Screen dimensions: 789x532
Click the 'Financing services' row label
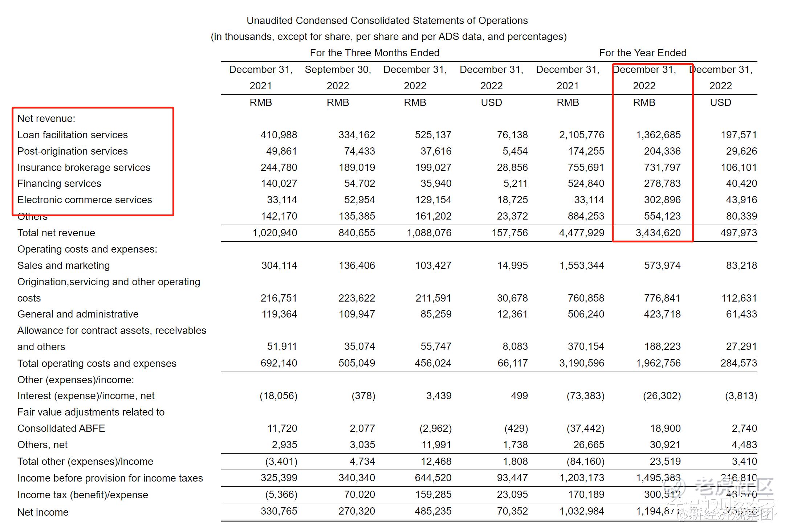(x=59, y=184)
